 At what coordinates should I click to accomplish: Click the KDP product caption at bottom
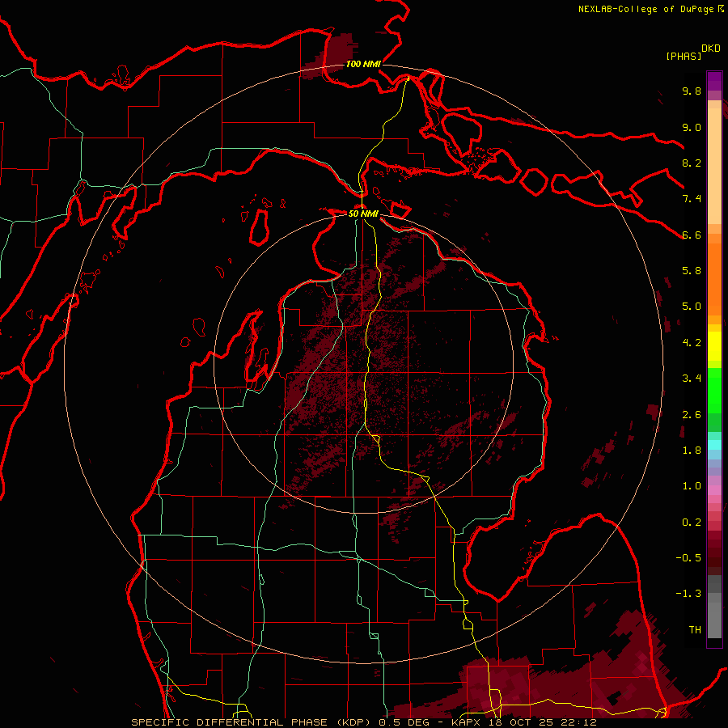363,722
